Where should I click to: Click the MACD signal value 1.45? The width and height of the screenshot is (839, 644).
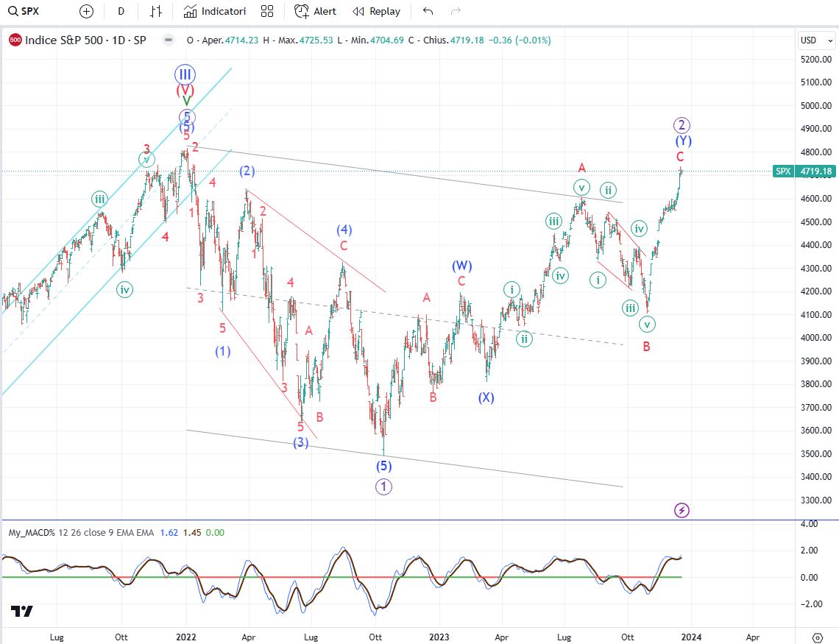pyautogui.click(x=192, y=533)
